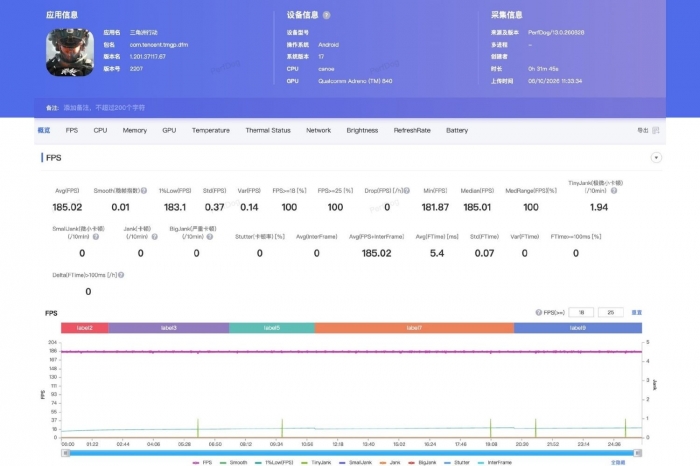Show help for Jank (/10min) metric
Viewport: 700px width, 466px height.
[x=154, y=237]
